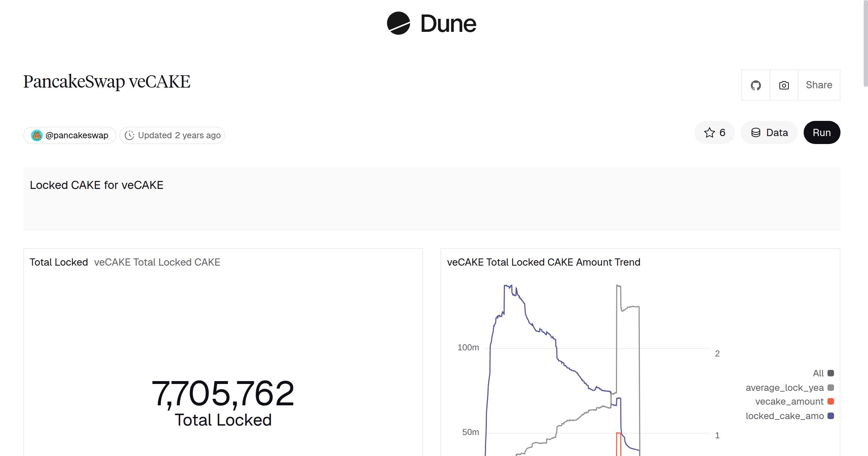Screen dimensions: 868x456
Task: Open the @pancakeswap profile link
Action: [x=77, y=135]
